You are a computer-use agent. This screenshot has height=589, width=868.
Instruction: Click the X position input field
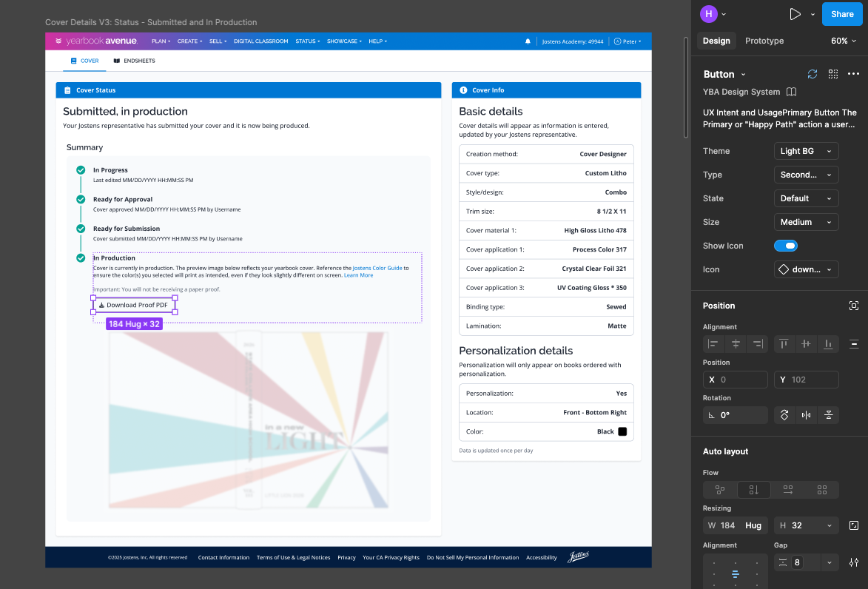pyautogui.click(x=735, y=380)
